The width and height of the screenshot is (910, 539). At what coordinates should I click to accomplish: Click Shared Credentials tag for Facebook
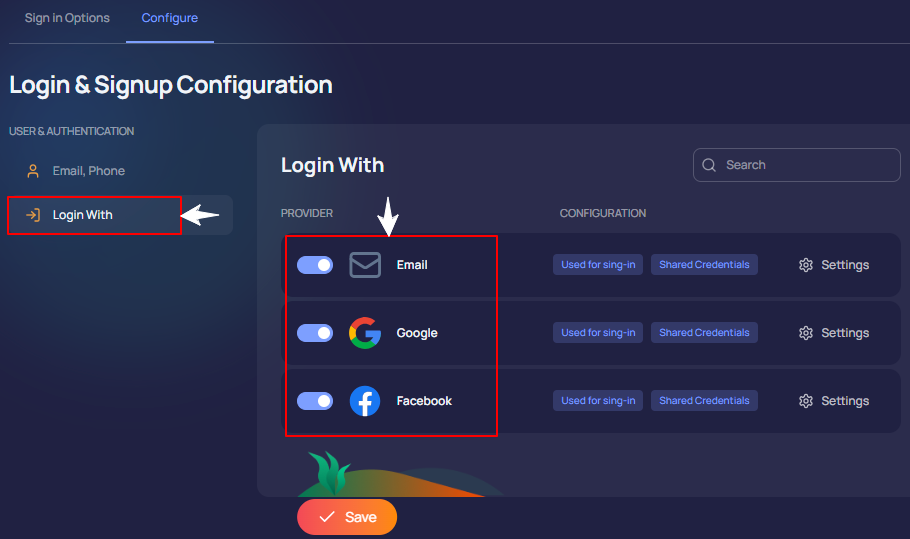point(704,401)
